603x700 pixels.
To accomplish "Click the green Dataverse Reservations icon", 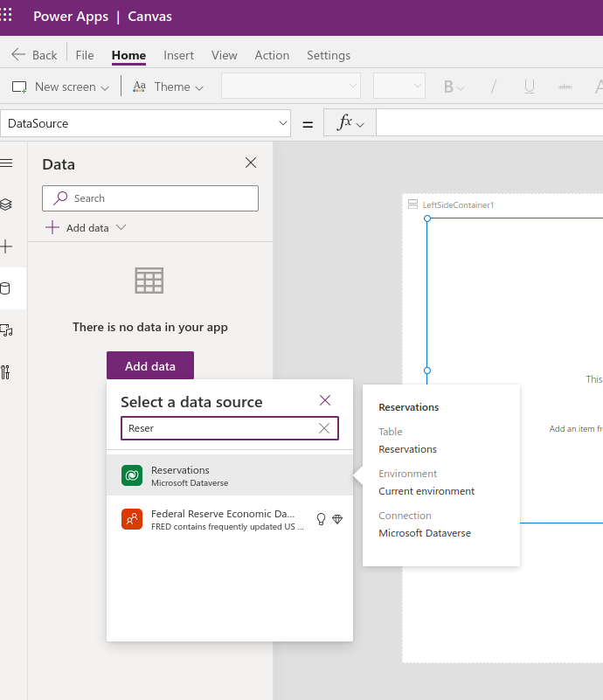I will click(132, 475).
